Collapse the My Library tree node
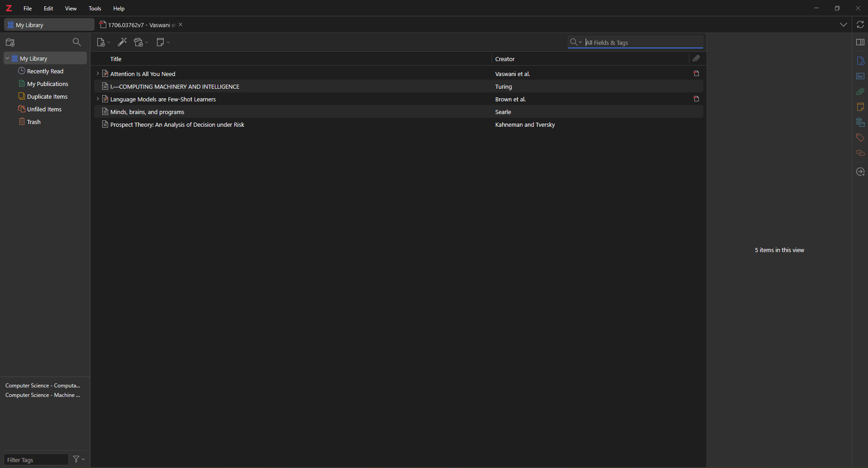 click(x=7, y=58)
